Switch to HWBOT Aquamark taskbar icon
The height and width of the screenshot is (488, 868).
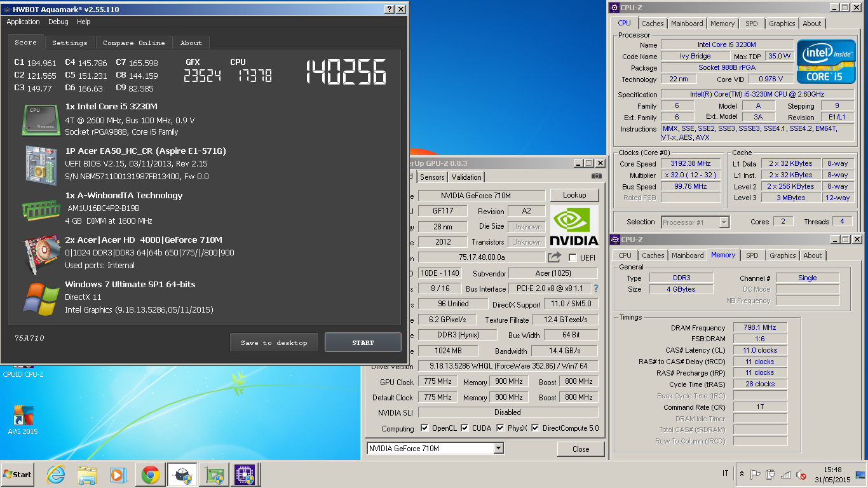182,475
